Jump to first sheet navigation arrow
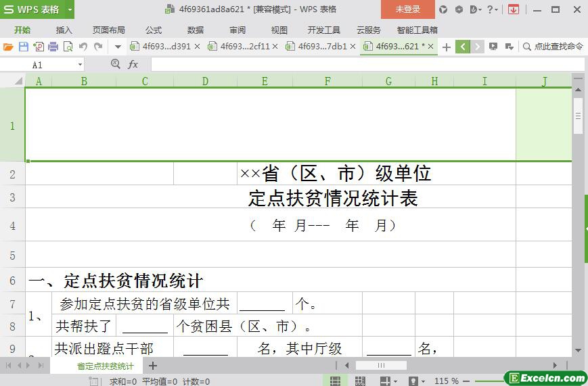This screenshot has height=386, width=588. point(8,366)
